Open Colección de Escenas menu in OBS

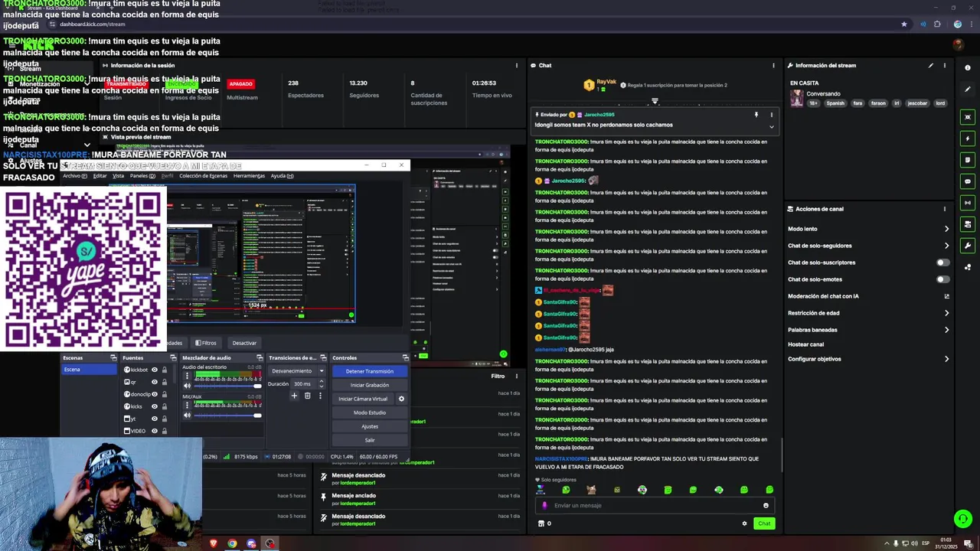[x=203, y=176]
